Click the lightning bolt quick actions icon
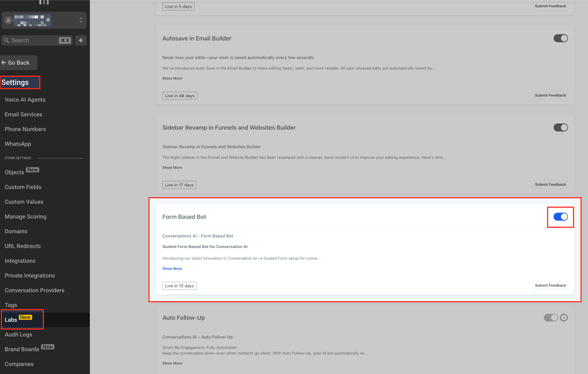588x374 pixels. coord(81,40)
